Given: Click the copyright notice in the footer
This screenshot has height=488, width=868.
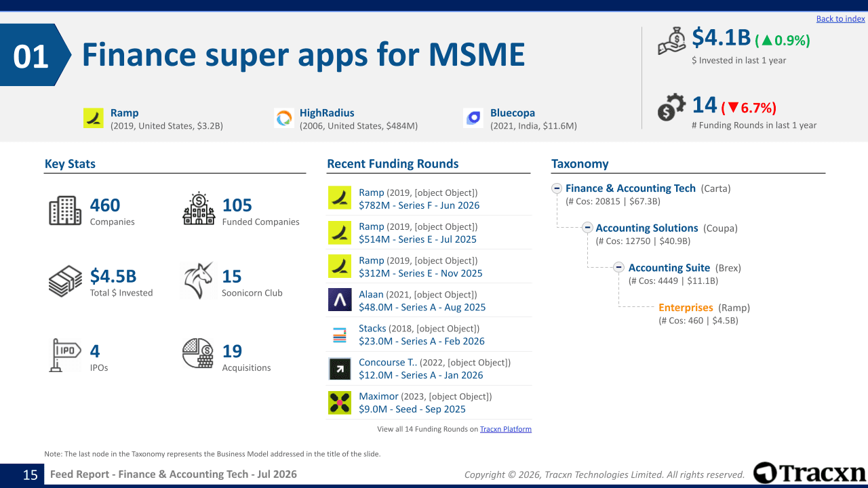Looking at the screenshot, I should point(604,475).
